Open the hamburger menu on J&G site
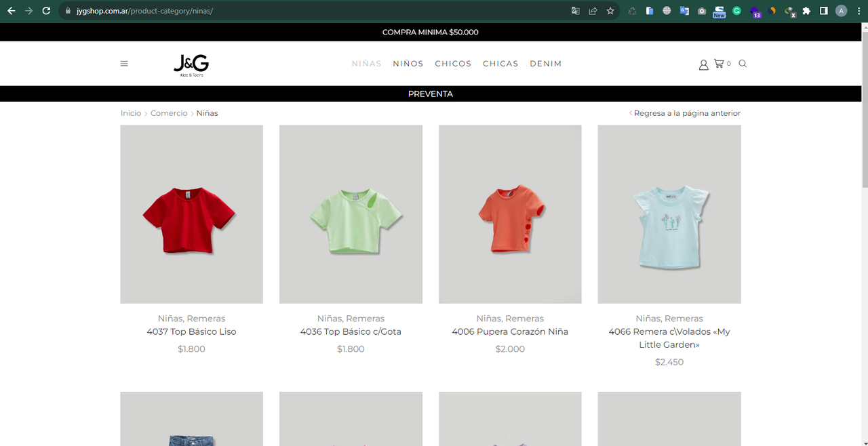Viewport: 868px width, 446px height. click(x=124, y=64)
